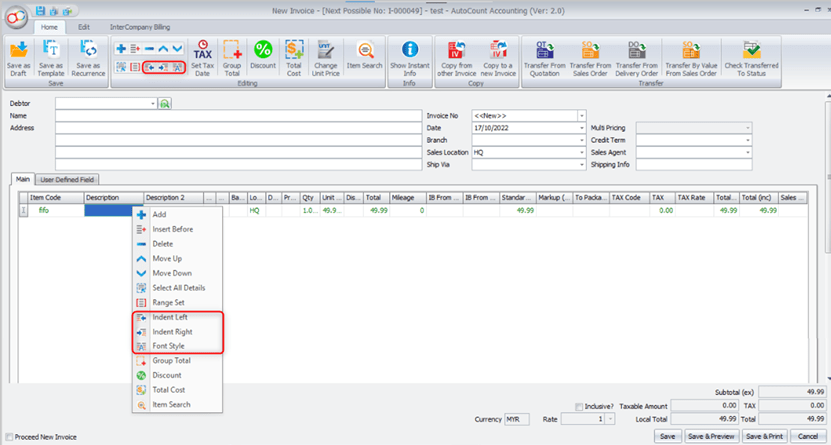Click the Name input field
This screenshot has height=445, width=831.
tap(238, 115)
